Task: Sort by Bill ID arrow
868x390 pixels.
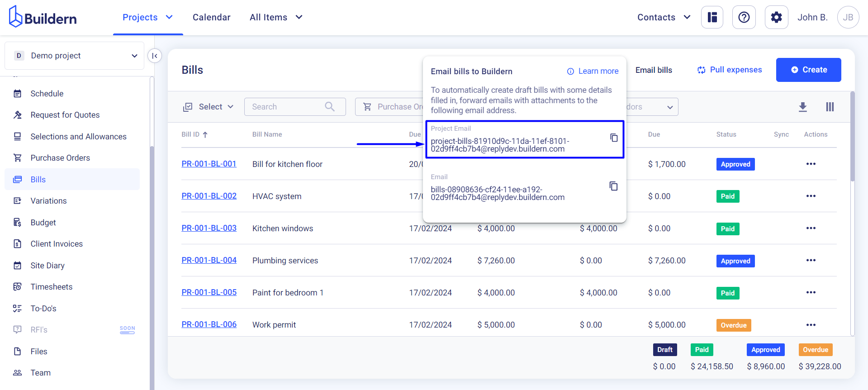Action: (x=205, y=134)
